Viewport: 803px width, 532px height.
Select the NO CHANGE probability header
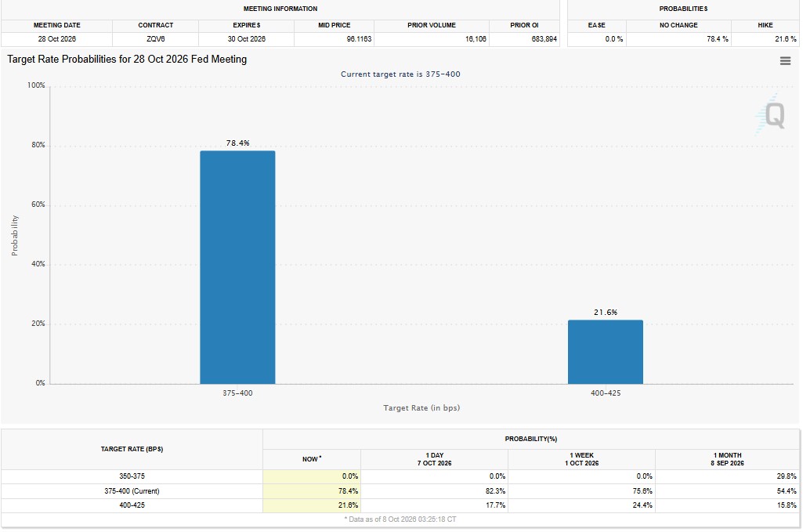pos(678,25)
